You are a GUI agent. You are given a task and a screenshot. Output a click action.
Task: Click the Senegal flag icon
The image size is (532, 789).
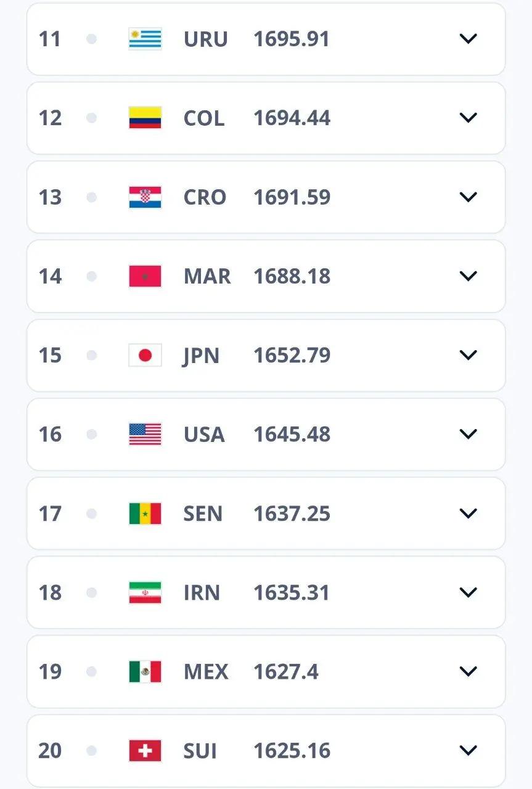[145, 513]
